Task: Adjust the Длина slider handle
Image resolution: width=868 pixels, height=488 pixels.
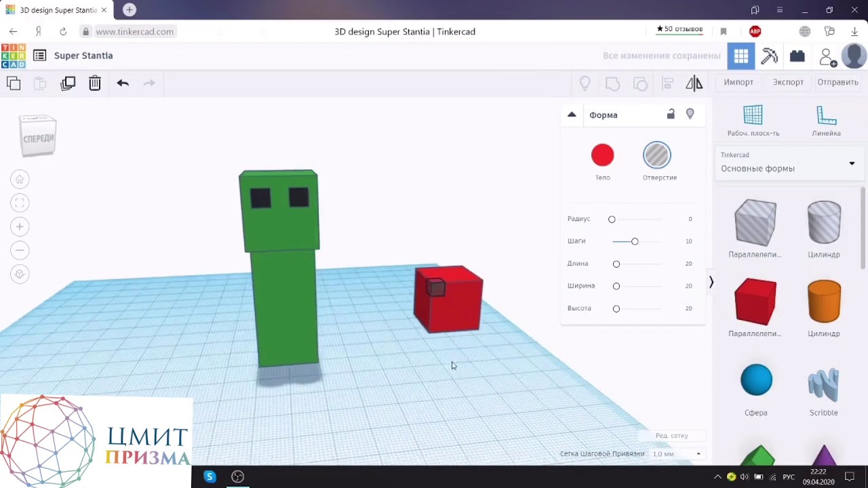Action: click(616, 264)
